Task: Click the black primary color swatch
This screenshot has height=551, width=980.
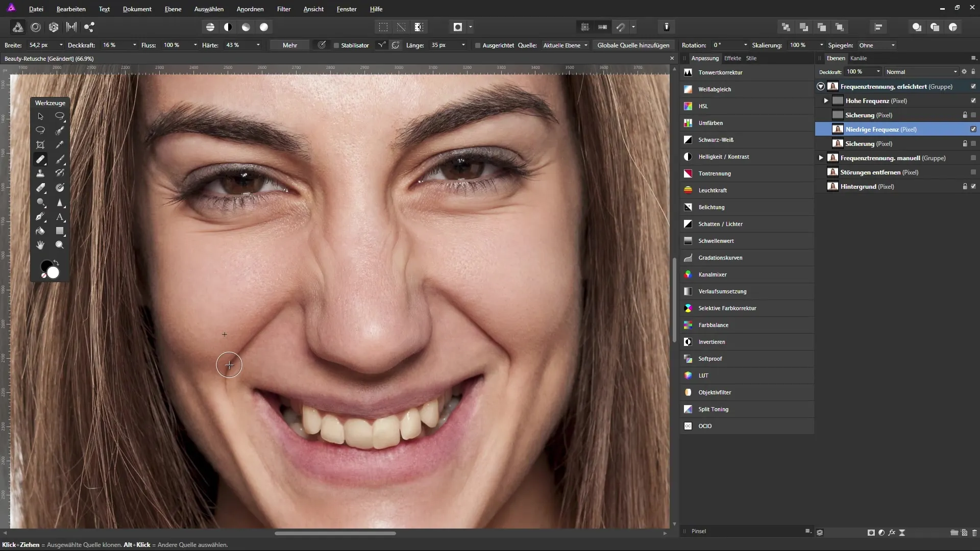Action: (45, 265)
